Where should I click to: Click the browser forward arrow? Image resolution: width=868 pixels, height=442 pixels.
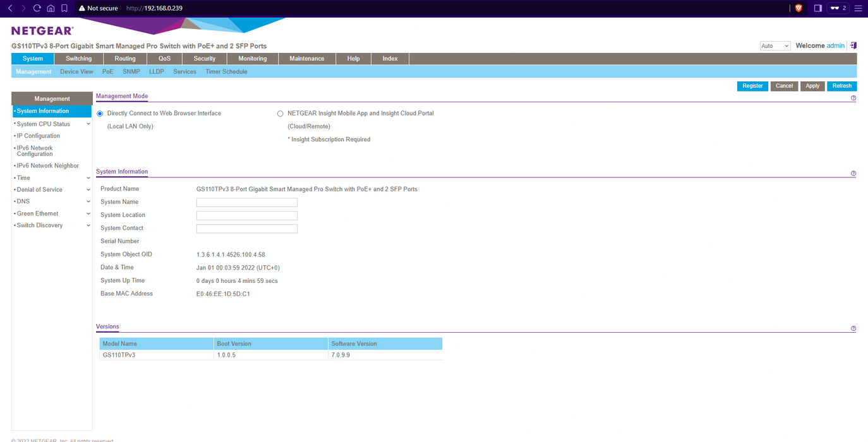click(x=23, y=8)
